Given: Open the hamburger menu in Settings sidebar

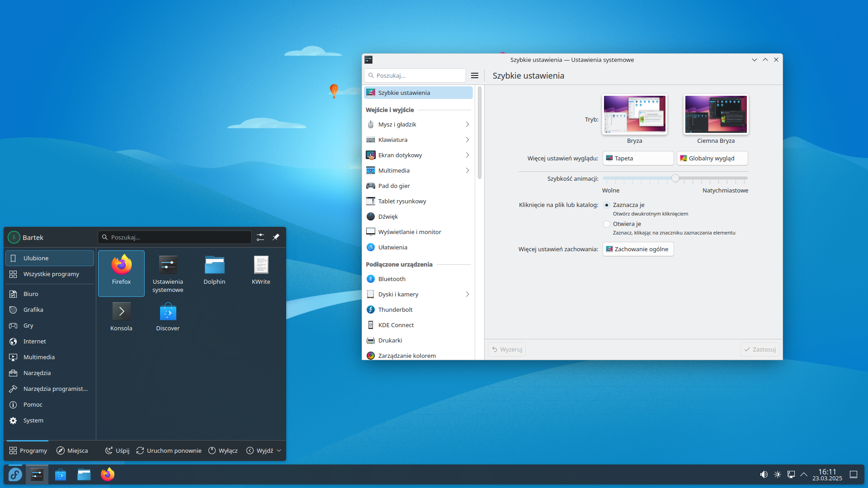Looking at the screenshot, I should tap(475, 75).
